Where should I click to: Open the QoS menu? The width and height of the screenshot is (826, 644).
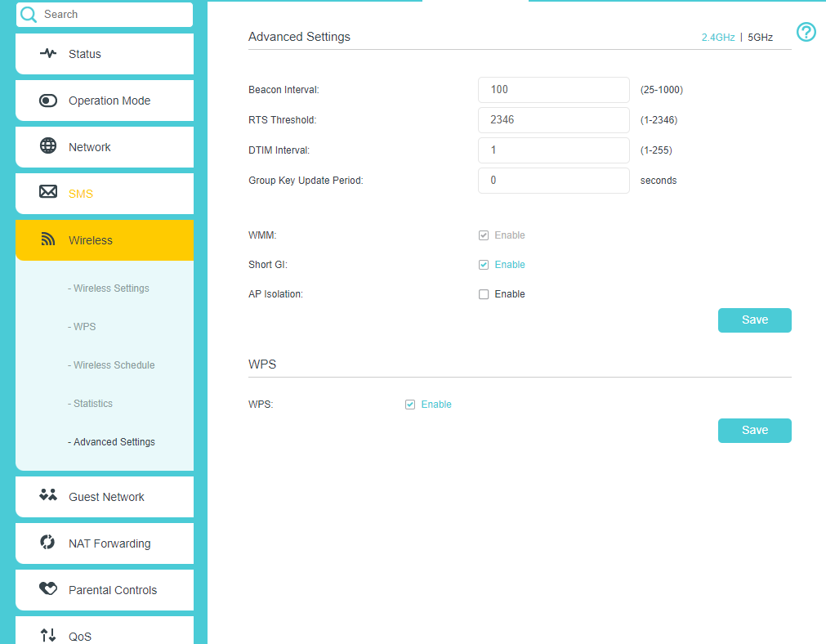pos(105,631)
